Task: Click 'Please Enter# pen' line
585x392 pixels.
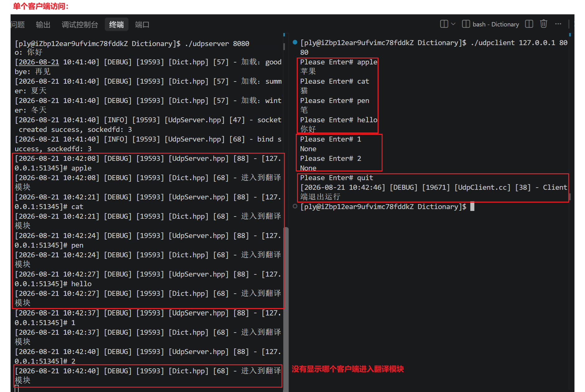Action: pos(335,100)
